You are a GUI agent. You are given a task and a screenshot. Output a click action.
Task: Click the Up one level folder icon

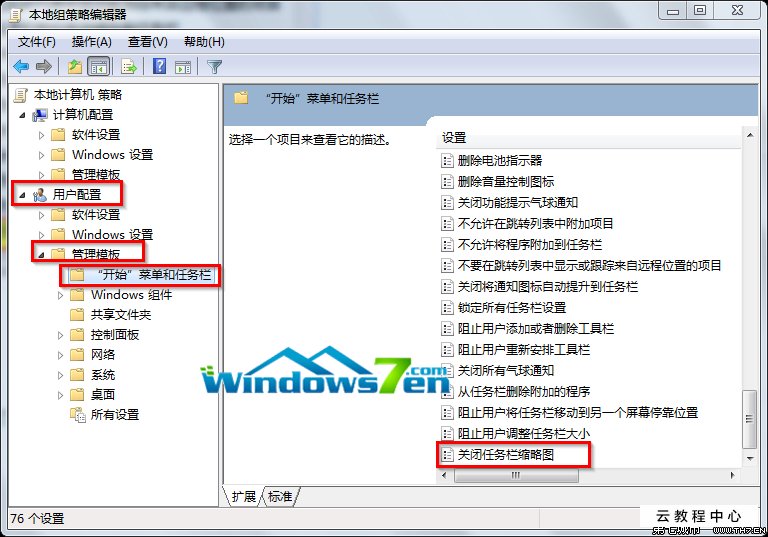point(75,66)
